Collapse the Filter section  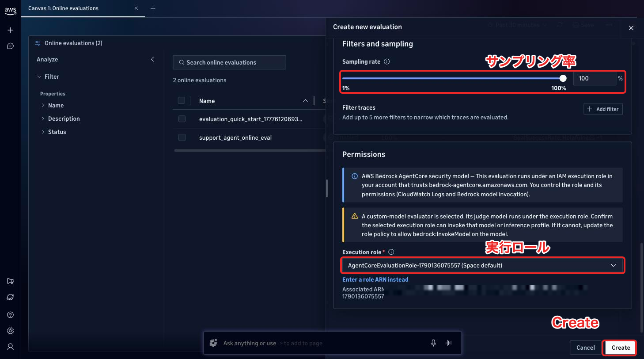tap(39, 76)
